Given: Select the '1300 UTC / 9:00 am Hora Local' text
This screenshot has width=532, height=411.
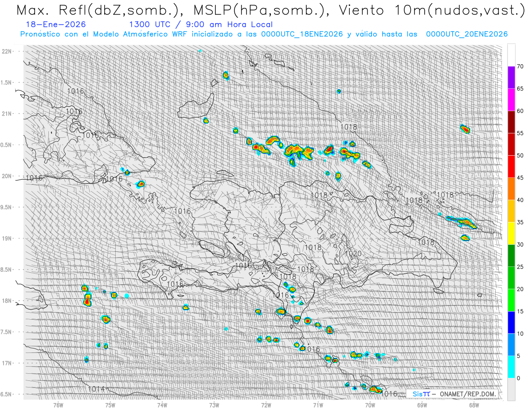Looking at the screenshot, I should pyautogui.click(x=201, y=25).
